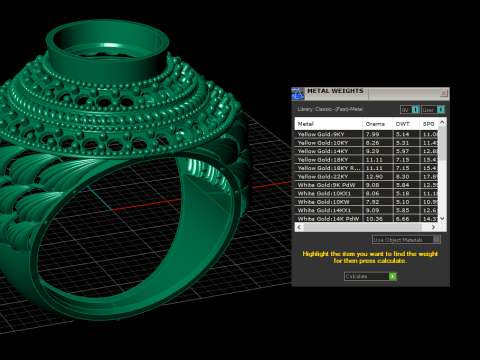Screen dimensions: 480x360
Task: Sort by the Metal column header
Action: pos(329,124)
